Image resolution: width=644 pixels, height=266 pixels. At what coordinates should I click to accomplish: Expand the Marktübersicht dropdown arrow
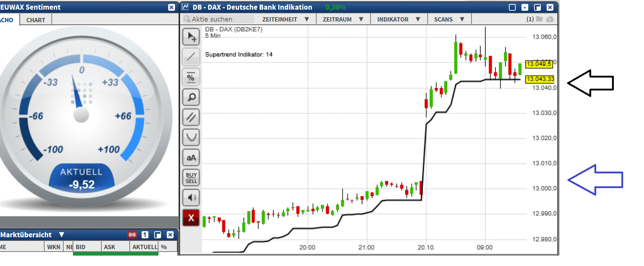[62, 235]
